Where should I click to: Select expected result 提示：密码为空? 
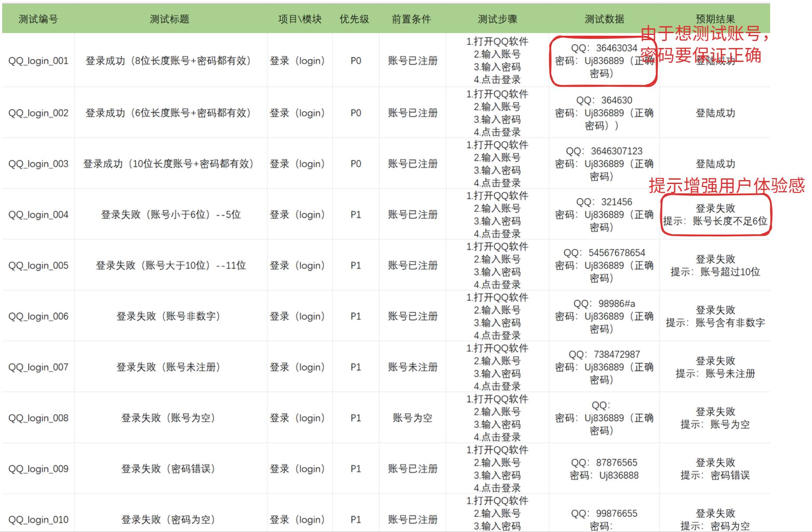point(715,526)
